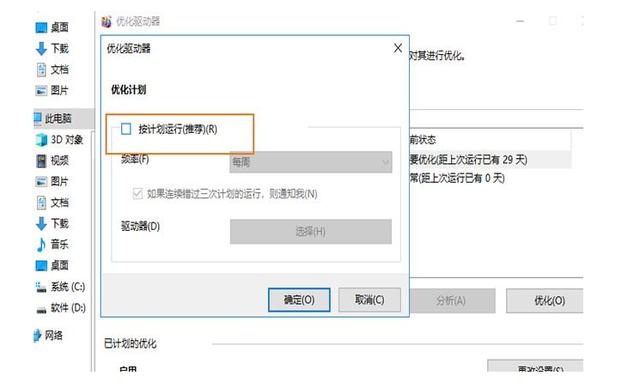Viewport: 640px width, 388px height.
Task: Click Documents (文档) icon under This PC
Action: point(41,202)
